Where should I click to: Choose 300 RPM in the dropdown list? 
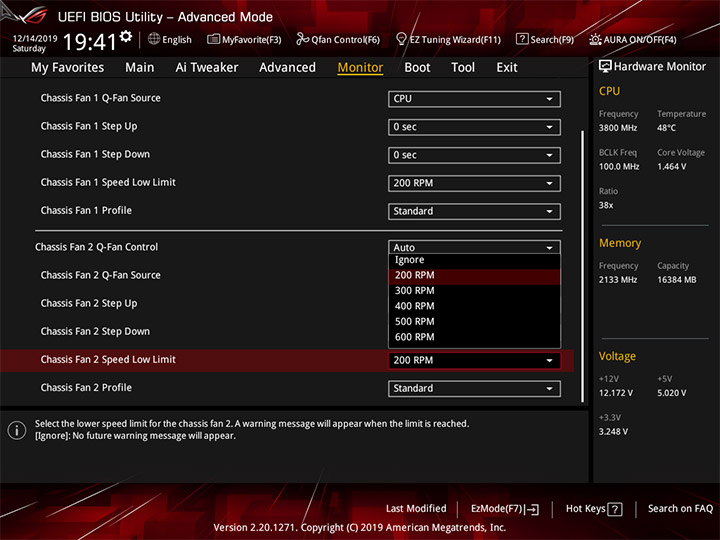coord(474,291)
